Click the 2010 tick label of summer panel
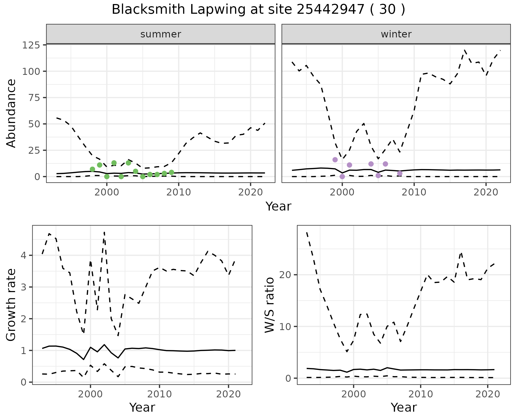 (179, 192)
